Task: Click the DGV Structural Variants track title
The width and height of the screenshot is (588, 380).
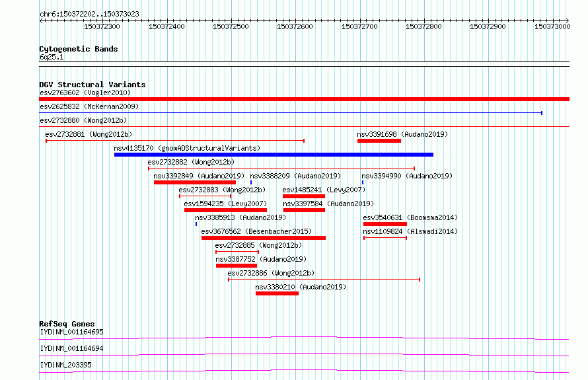Action: pyautogui.click(x=92, y=85)
